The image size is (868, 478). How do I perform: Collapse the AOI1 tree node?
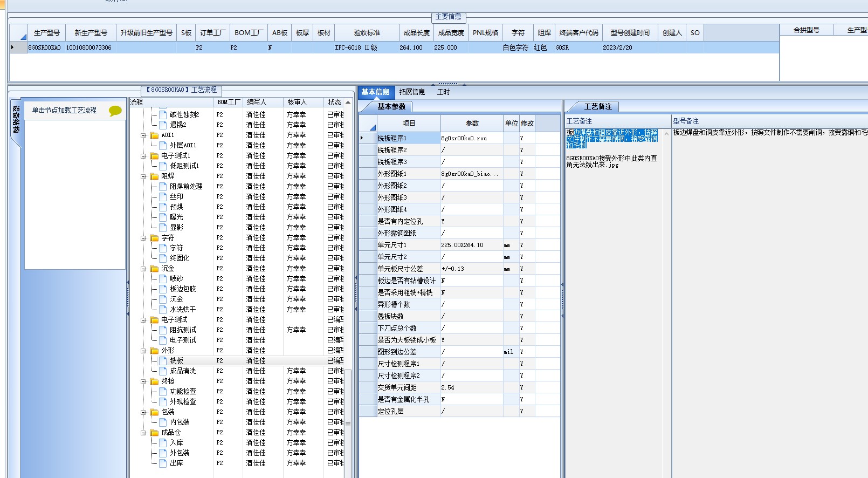[144, 135]
